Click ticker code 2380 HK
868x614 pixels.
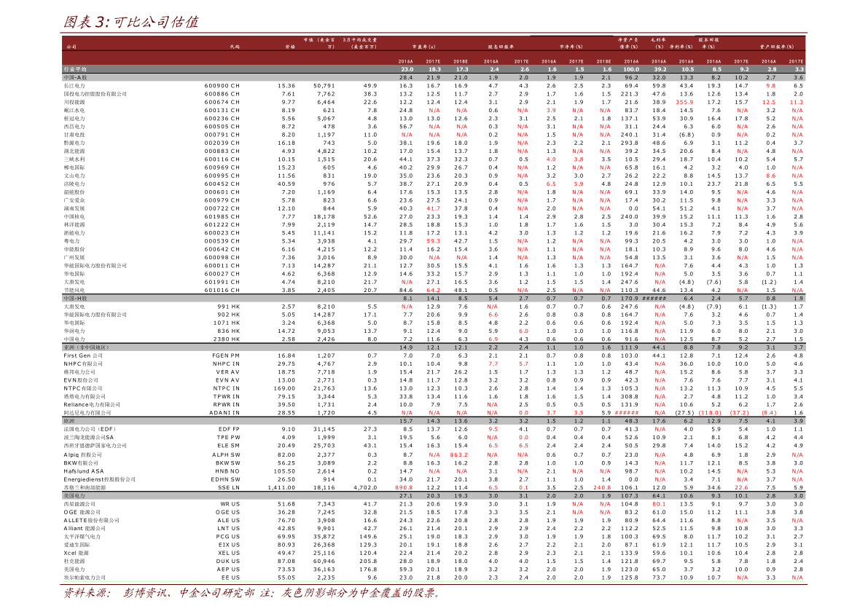227,339
